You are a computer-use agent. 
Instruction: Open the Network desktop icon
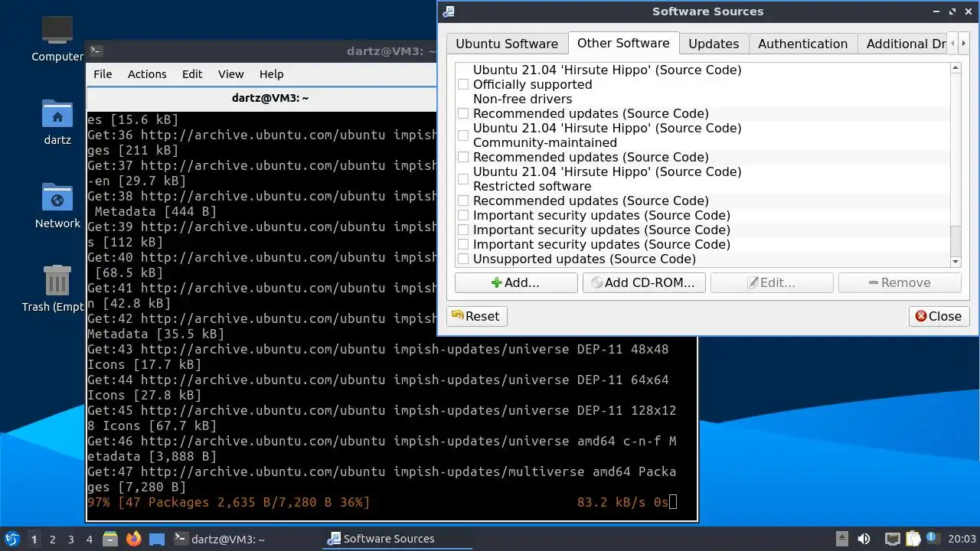(57, 206)
